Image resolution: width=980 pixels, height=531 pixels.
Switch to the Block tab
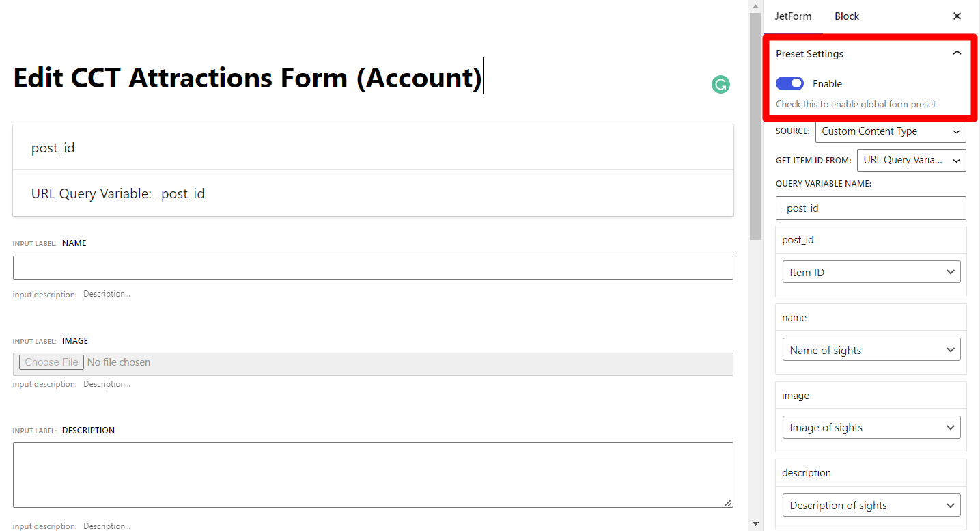[x=846, y=16]
